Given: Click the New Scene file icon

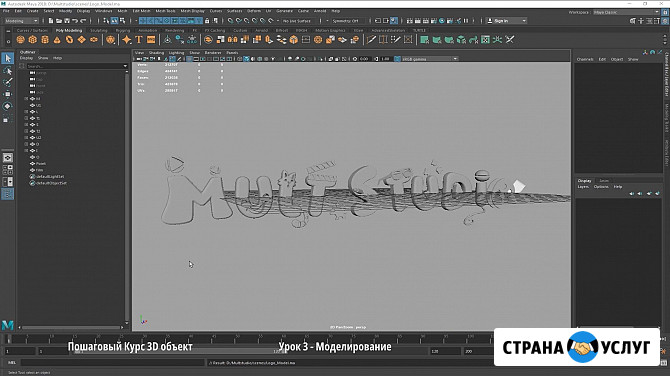Looking at the screenshot, I should pos(51,21).
